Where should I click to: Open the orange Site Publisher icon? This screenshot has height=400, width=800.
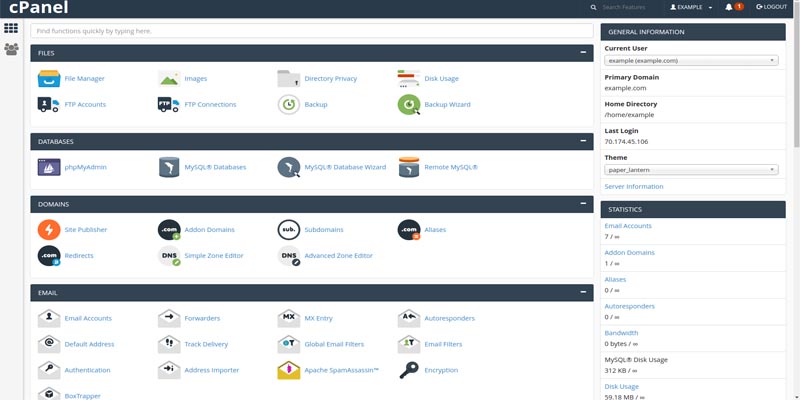click(49, 230)
